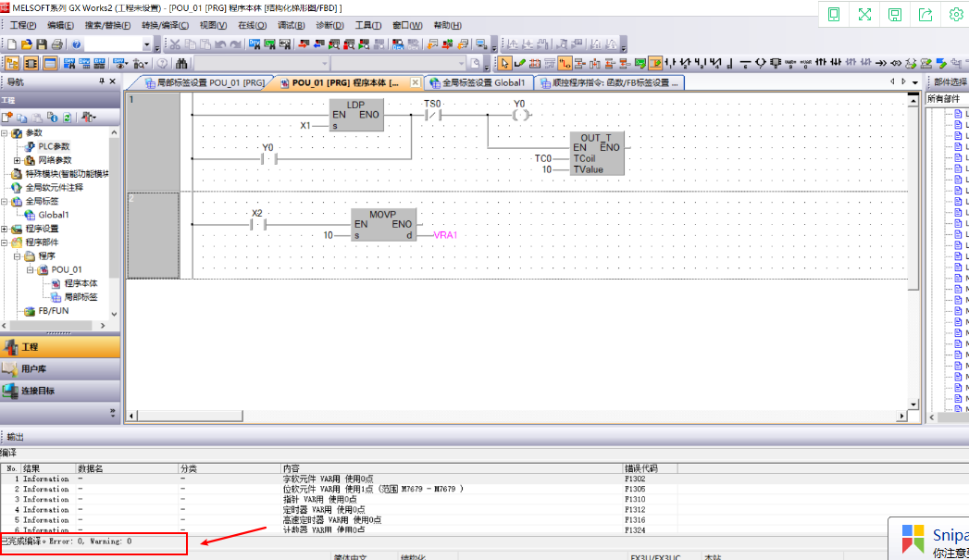Toggle the navigation window view button
969x560 pixels.
point(12,63)
